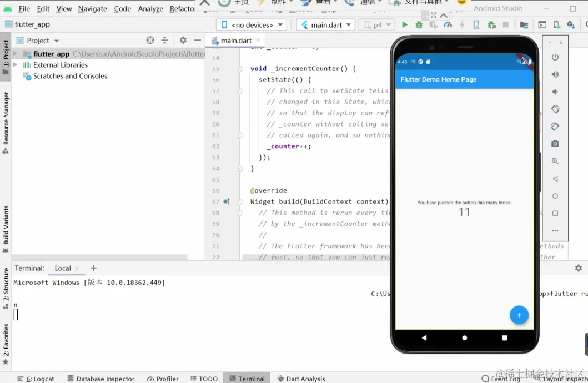Open the View menu

point(64,9)
